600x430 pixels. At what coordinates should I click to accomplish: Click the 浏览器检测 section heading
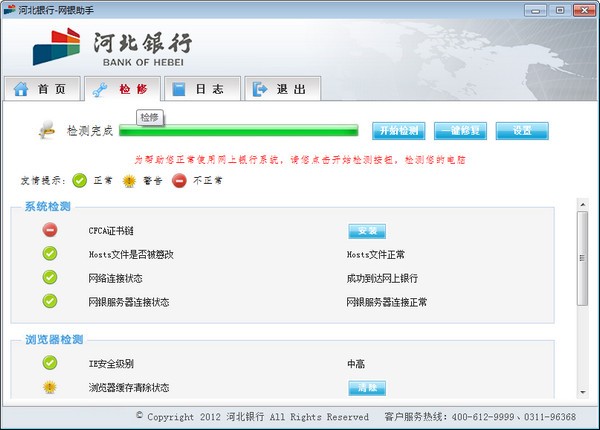pos(54,339)
